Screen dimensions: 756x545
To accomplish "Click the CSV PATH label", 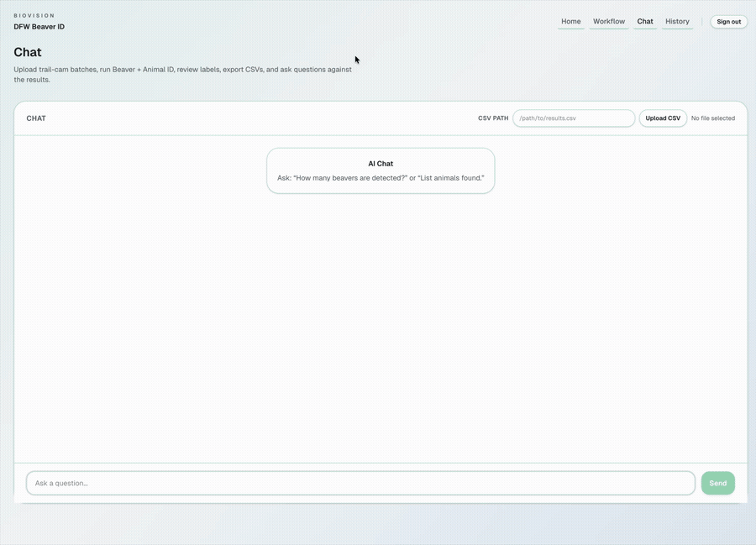I will 492,118.
